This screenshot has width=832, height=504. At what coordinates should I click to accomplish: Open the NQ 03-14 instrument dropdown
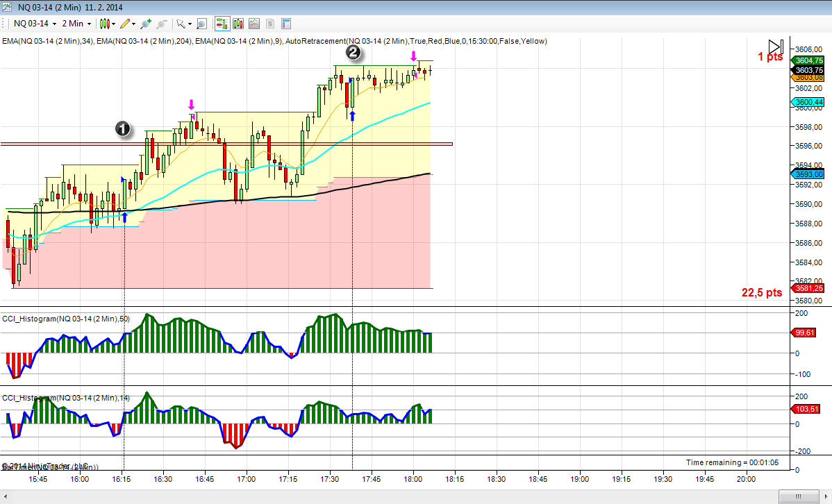(x=35, y=24)
